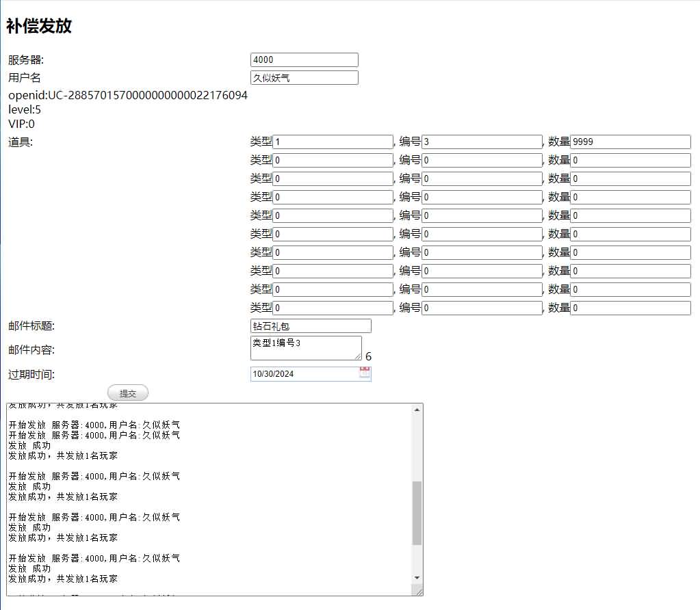This screenshot has width=700, height=610.
Task: Click the 提交 submit button
Action: 128,393
